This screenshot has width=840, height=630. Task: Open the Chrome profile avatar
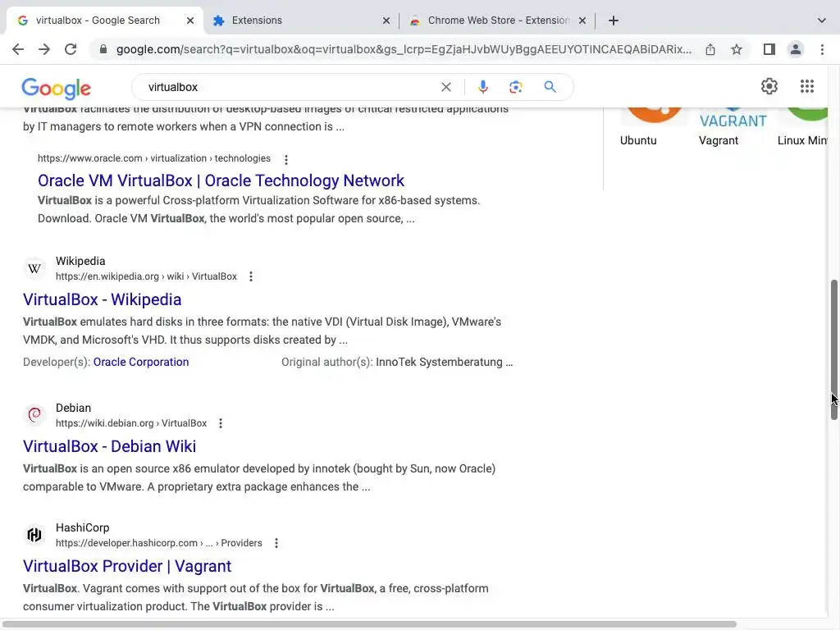tap(796, 49)
